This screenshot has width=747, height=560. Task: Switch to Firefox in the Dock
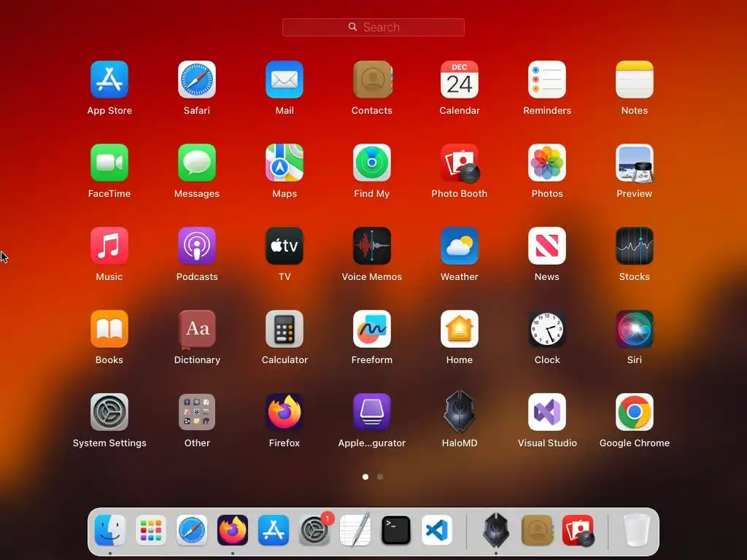[x=233, y=530]
